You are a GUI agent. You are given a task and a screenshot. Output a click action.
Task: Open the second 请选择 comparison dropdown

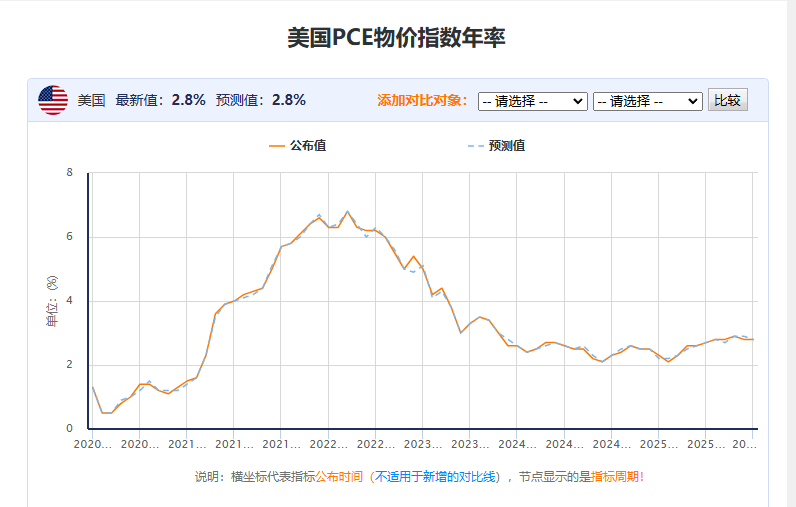point(647,101)
